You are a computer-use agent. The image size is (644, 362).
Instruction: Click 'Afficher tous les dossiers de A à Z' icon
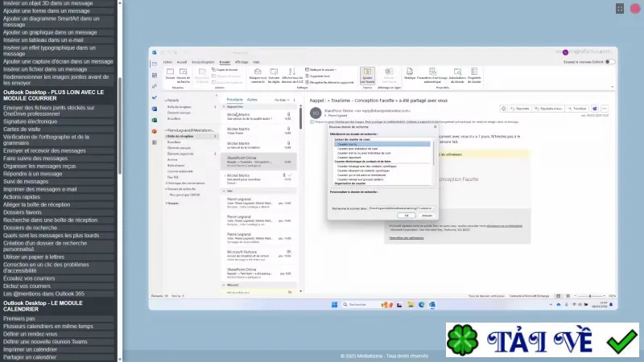(x=292, y=76)
